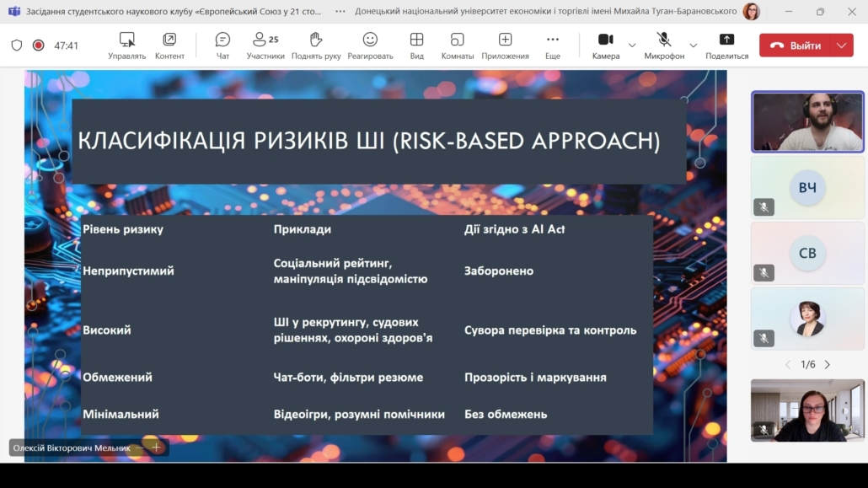Click the Заборонено cell

(x=499, y=271)
